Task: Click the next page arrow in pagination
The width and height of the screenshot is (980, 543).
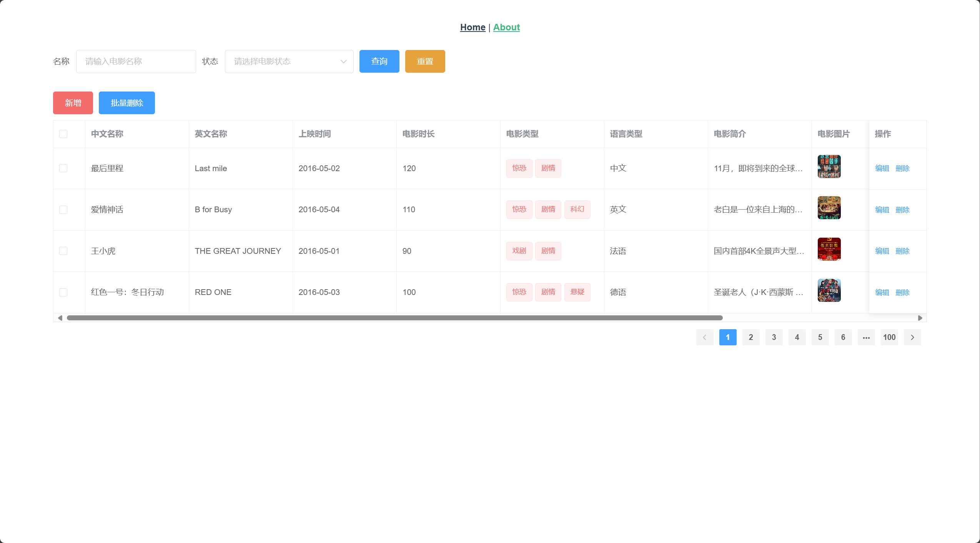Action: pos(912,337)
